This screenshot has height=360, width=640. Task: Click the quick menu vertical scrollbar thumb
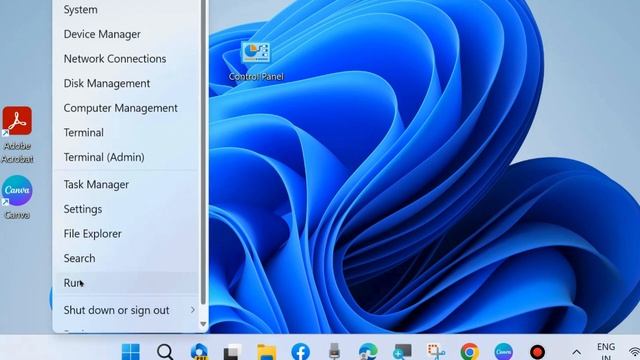click(x=203, y=151)
